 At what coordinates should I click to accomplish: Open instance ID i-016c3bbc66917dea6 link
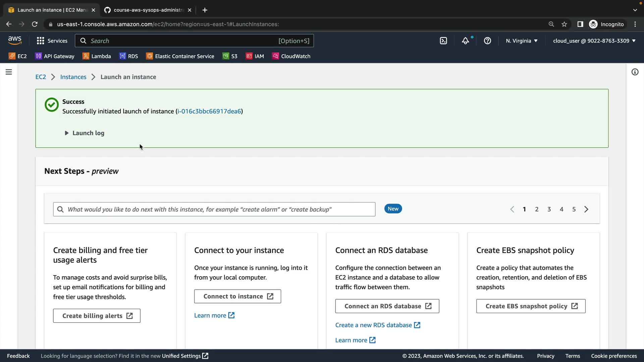[x=209, y=111]
